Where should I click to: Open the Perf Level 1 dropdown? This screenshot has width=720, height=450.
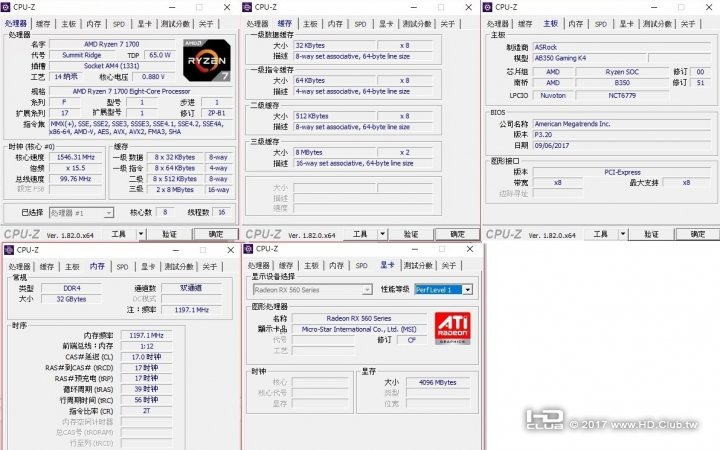click(443, 290)
